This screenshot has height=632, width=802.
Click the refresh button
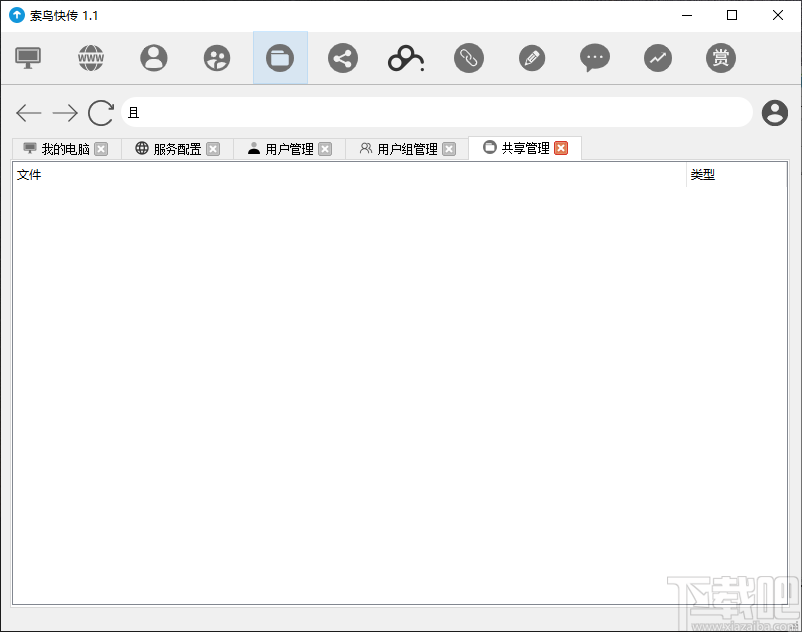[99, 113]
